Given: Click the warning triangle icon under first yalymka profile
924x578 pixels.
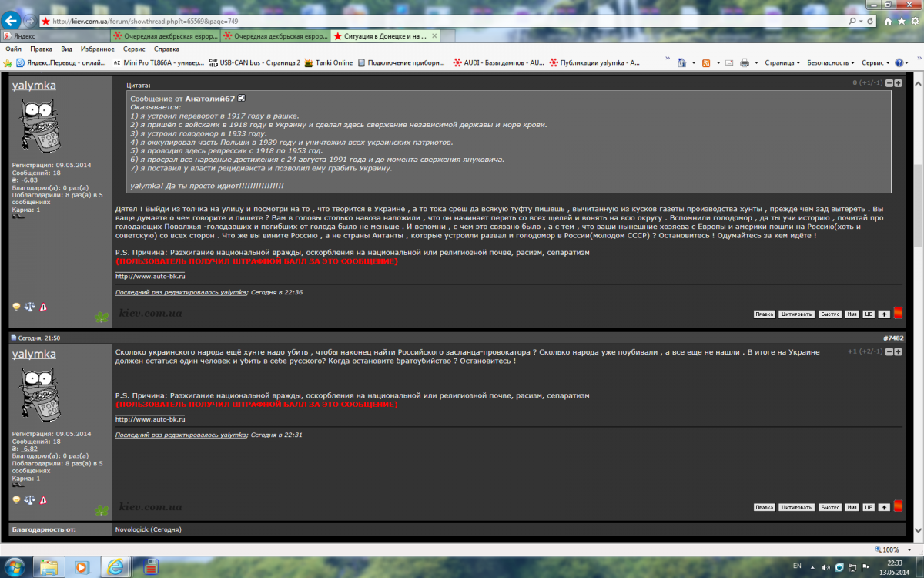Looking at the screenshot, I should click(43, 307).
